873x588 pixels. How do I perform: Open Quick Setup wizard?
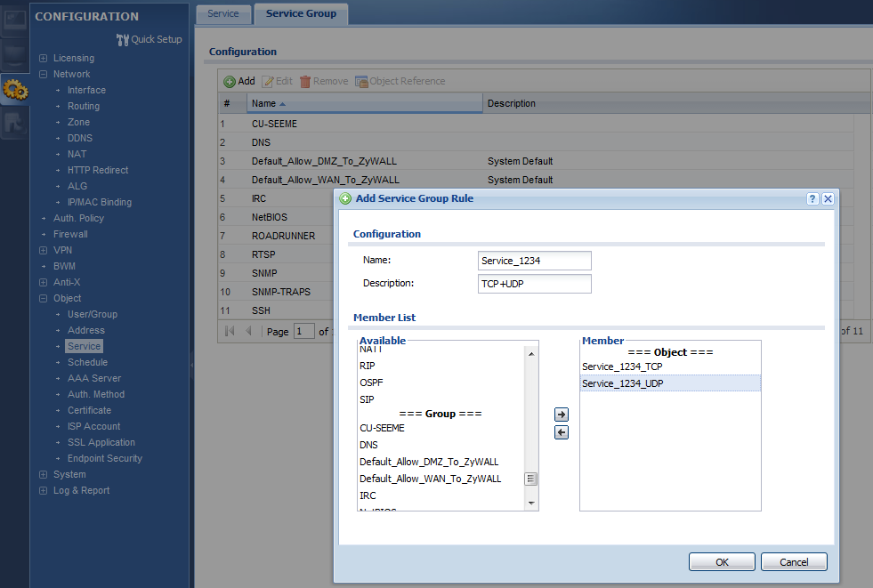click(x=150, y=39)
